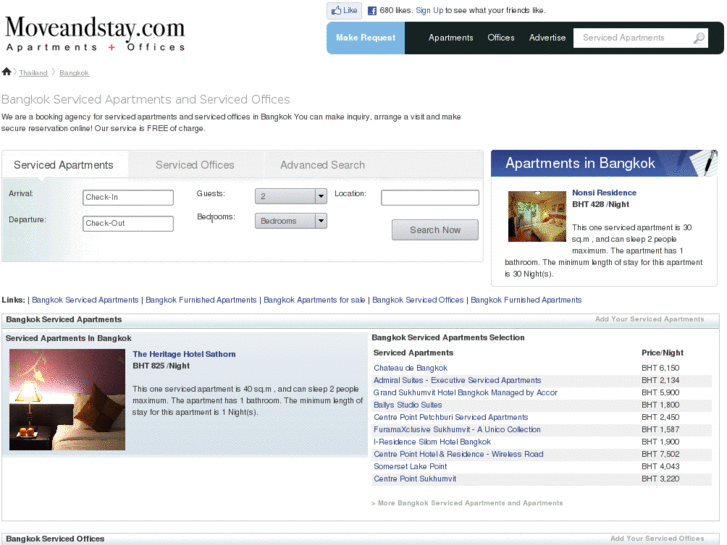Image resolution: width=727 pixels, height=545 pixels.
Task: Open last Bangkok Furnished Apartments link
Action: tap(526, 300)
